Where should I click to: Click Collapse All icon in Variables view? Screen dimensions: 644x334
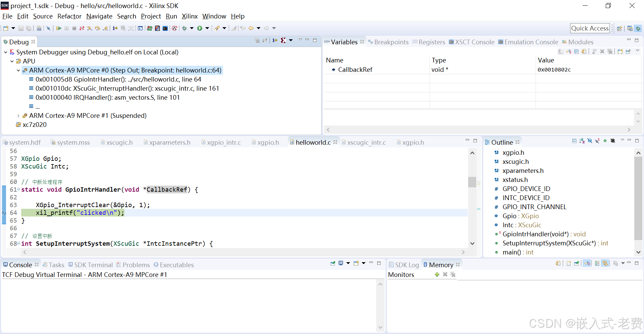[577, 51]
